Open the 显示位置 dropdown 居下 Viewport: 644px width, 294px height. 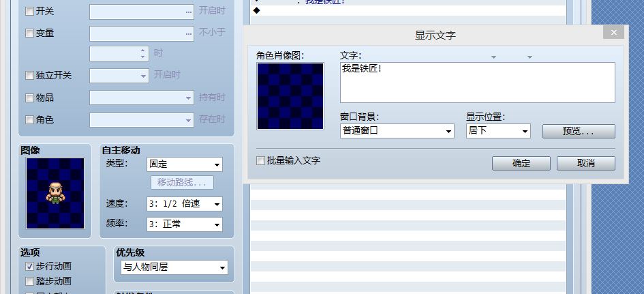pos(498,131)
